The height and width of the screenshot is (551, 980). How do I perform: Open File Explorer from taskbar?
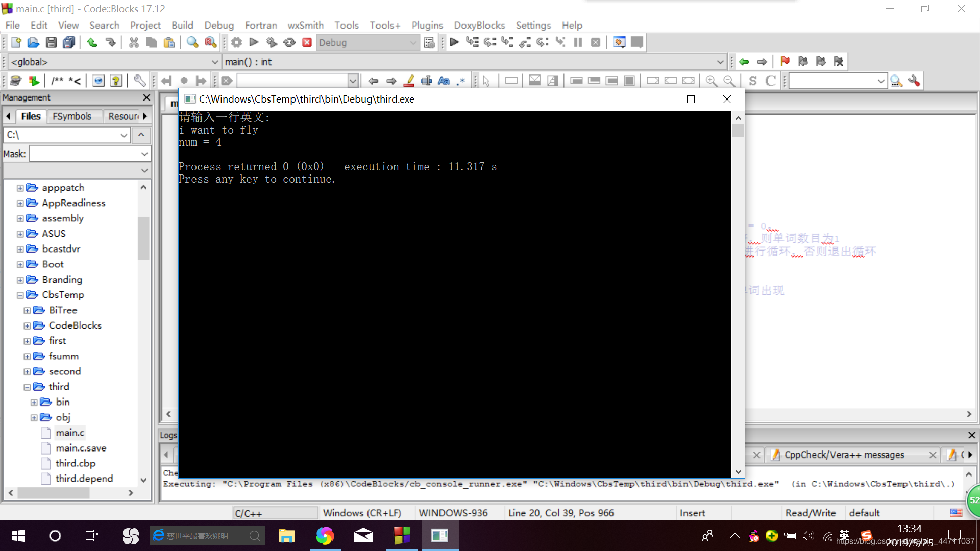(287, 536)
